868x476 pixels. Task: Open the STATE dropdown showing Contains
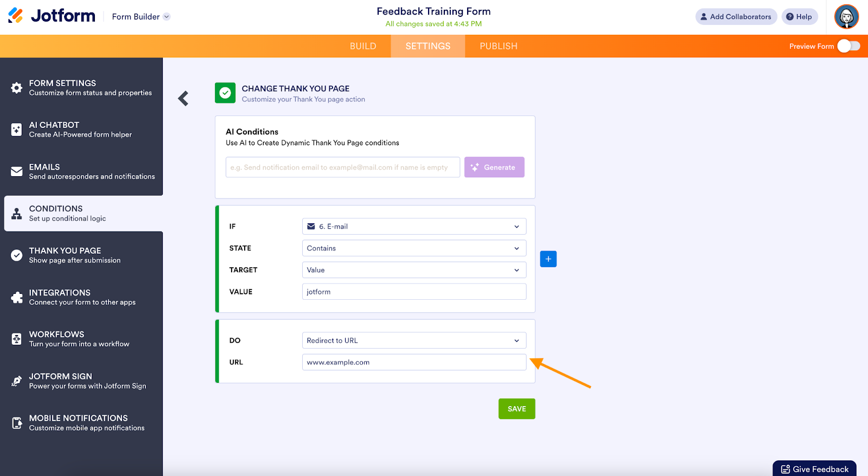414,248
